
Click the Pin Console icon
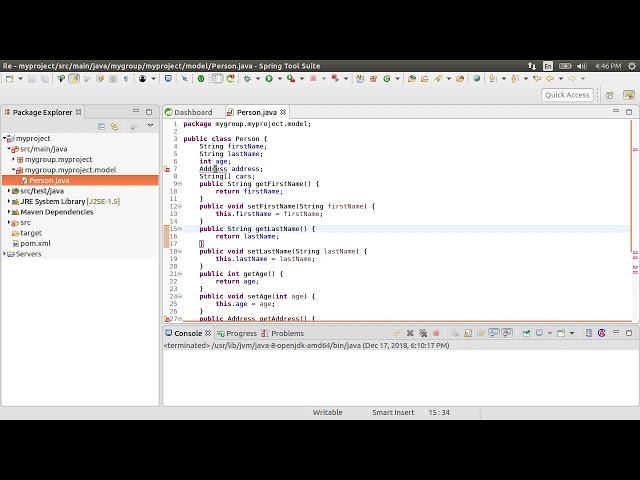pos(526,333)
